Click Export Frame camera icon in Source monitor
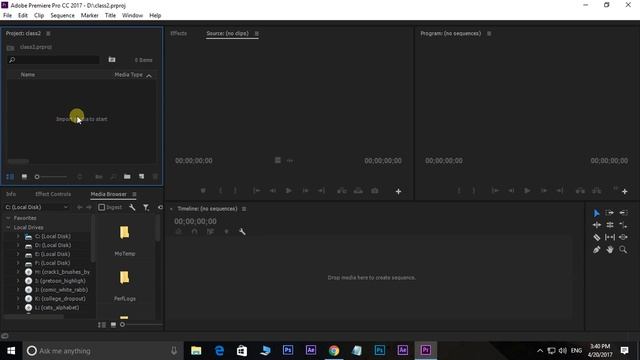This screenshot has width=640, height=360. [x=374, y=191]
